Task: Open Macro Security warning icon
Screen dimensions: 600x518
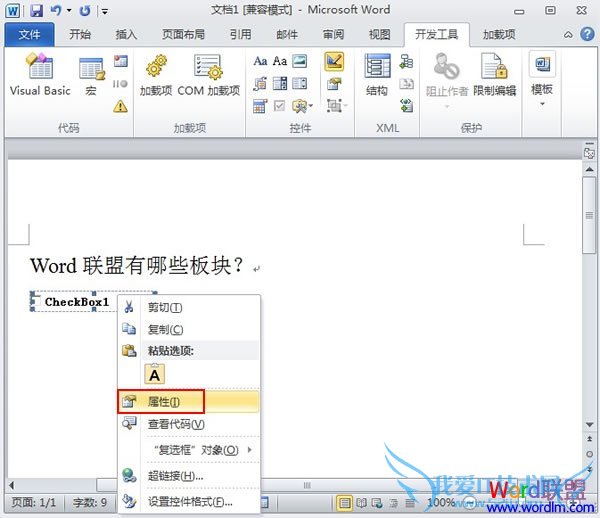Action: pos(121,106)
